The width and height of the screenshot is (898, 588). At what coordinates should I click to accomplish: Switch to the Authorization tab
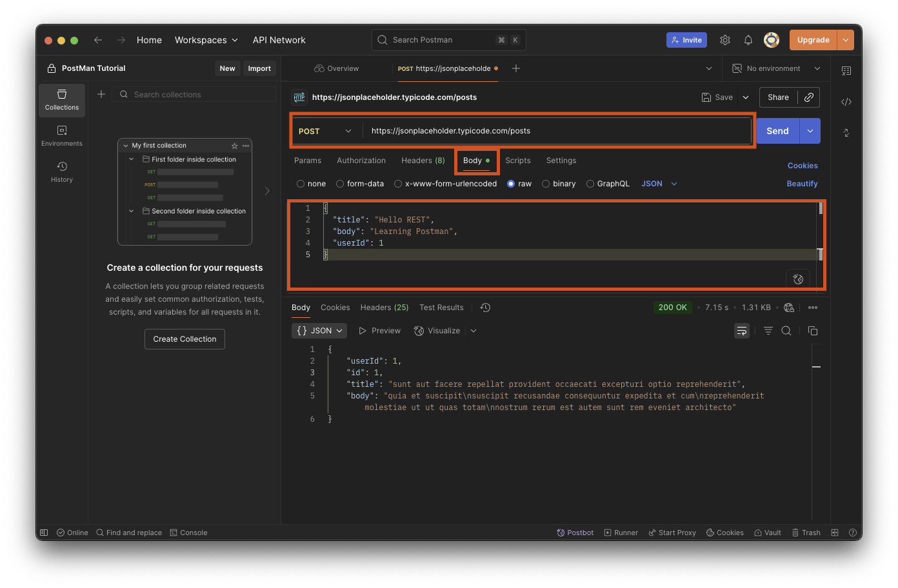361,161
